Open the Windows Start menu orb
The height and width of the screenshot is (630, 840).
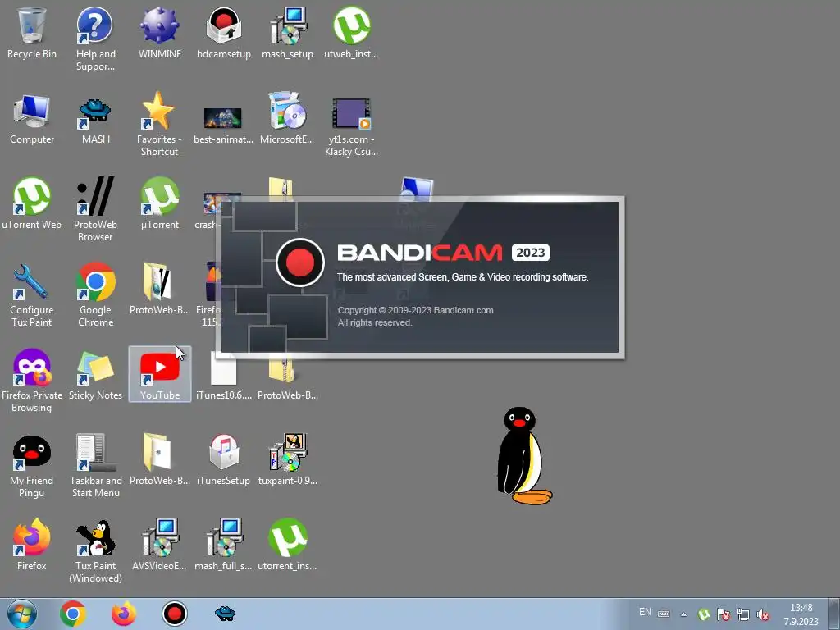pyautogui.click(x=22, y=614)
